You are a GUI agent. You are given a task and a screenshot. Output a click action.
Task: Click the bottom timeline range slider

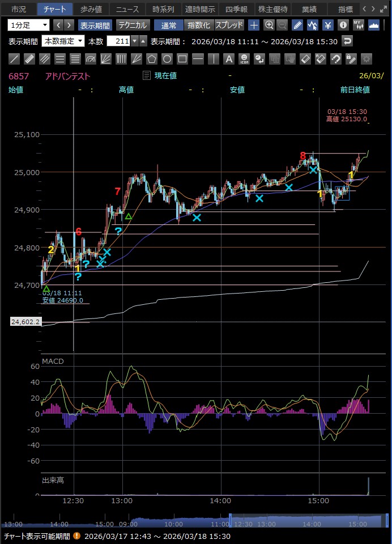click(300, 522)
